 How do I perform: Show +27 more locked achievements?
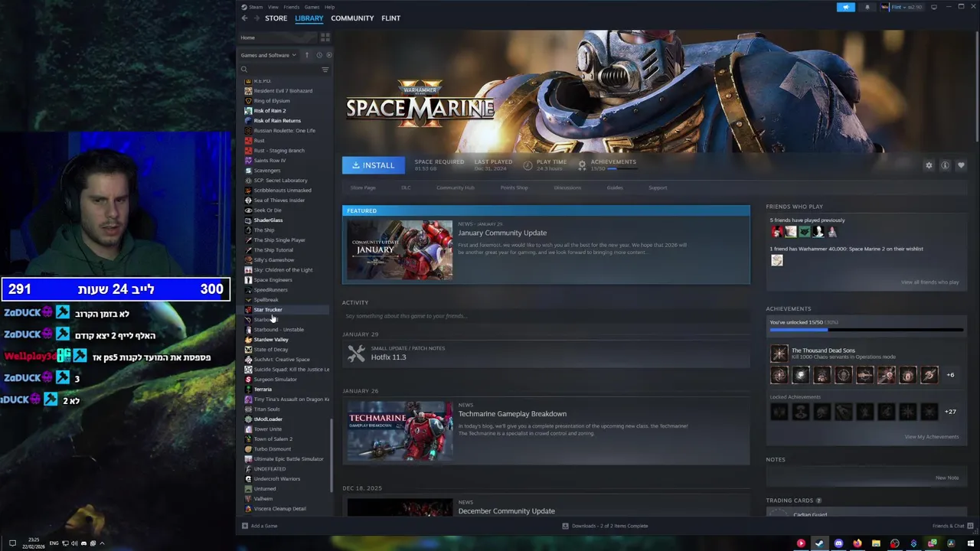pos(950,412)
